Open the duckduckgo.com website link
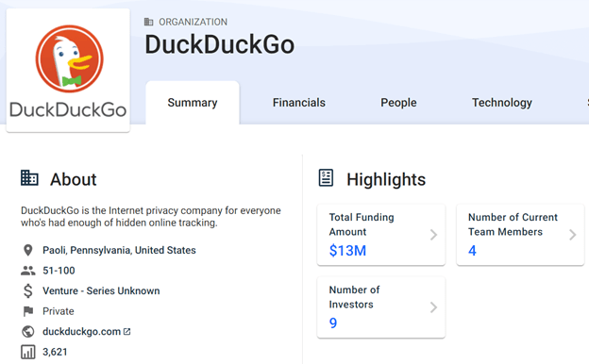The image size is (589, 364). (81, 332)
